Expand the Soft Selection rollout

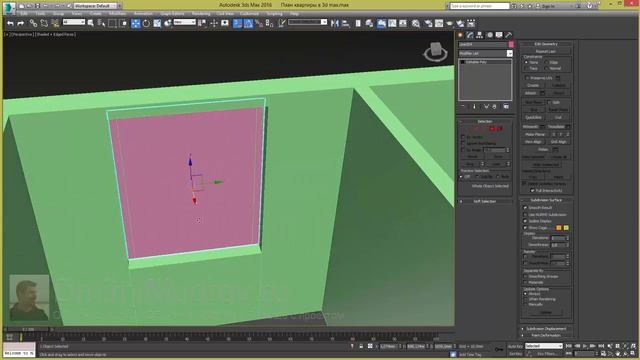pos(485,202)
